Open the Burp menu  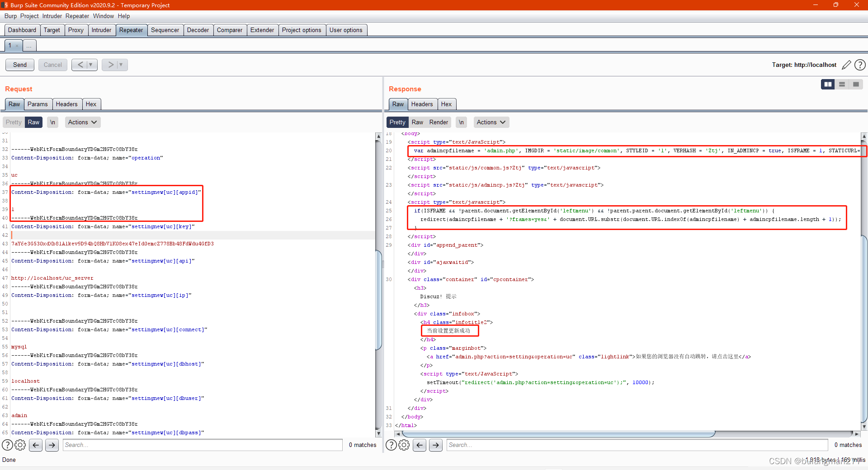click(10, 16)
